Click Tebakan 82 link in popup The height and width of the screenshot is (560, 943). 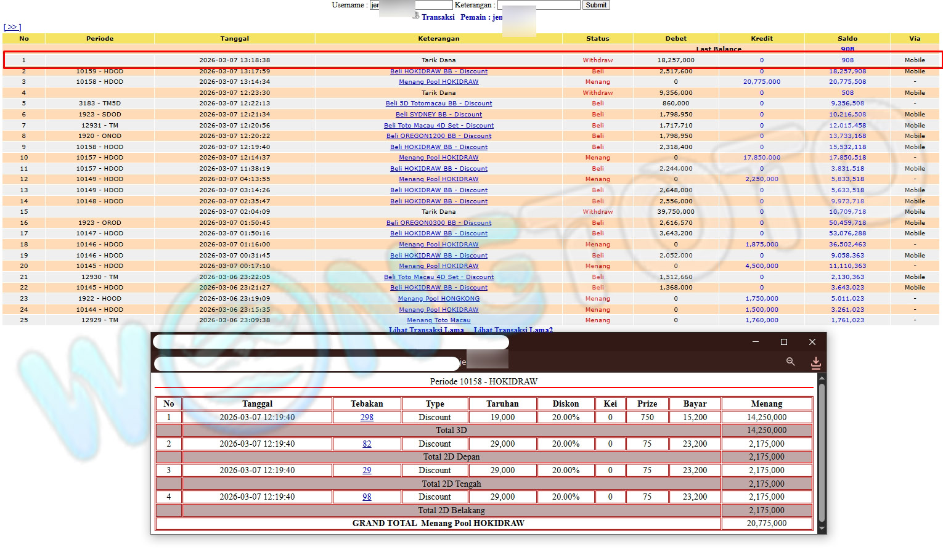(x=367, y=444)
